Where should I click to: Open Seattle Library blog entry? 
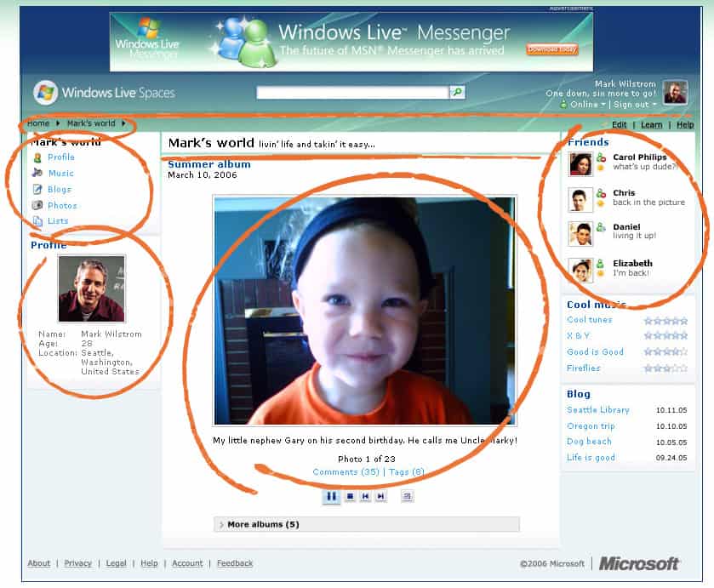[598, 410]
